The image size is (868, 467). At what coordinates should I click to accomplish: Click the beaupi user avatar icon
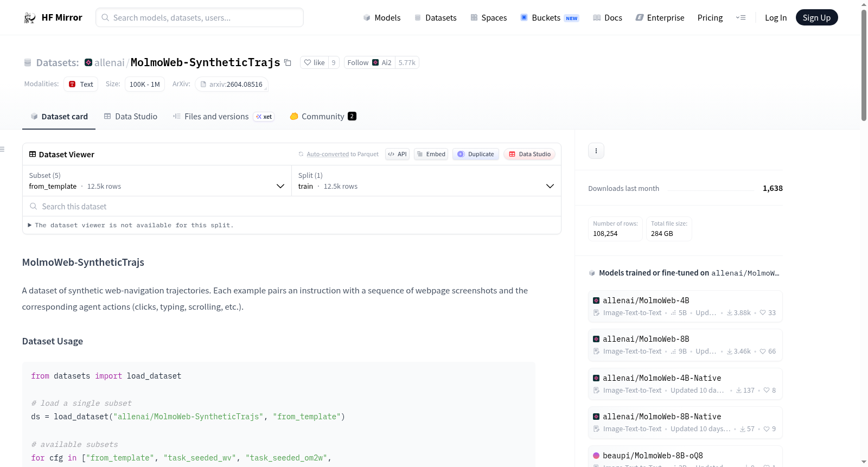click(x=596, y=456)
